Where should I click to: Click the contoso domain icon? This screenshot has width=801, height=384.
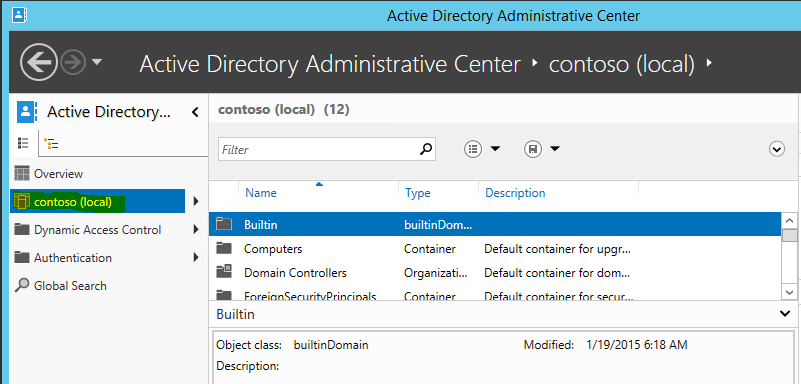21,202
